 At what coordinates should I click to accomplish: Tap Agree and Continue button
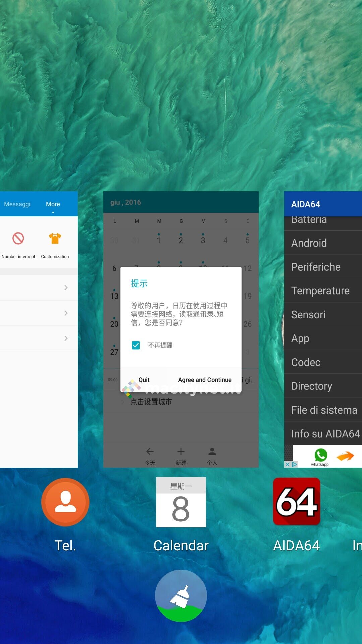(x=205, y=380)
